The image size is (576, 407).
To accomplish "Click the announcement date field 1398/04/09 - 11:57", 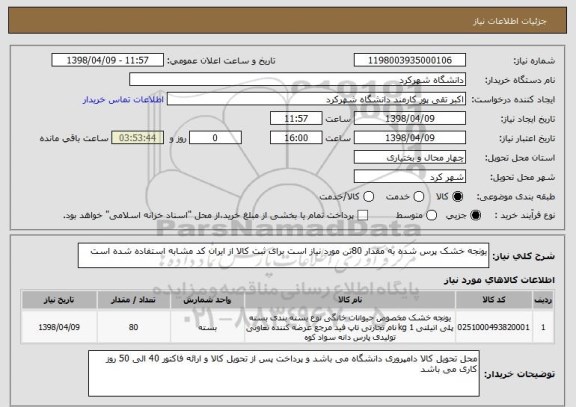I will pos(108,60).
